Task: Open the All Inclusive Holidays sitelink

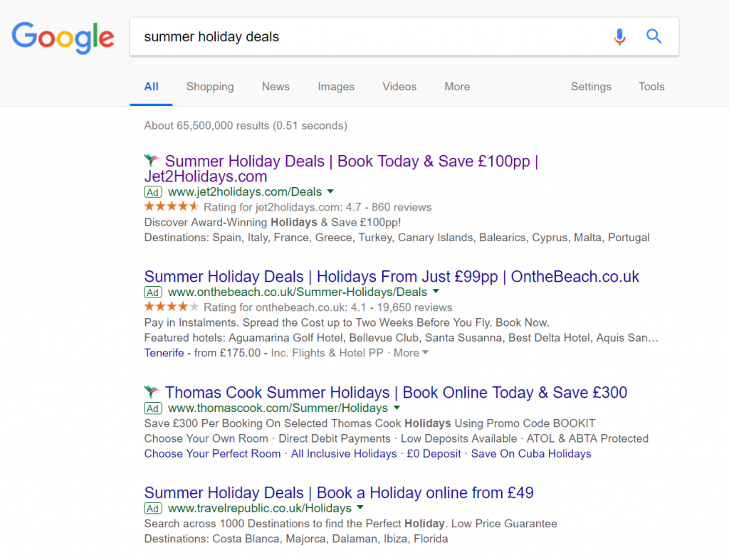Action: (x=344, y=453)
